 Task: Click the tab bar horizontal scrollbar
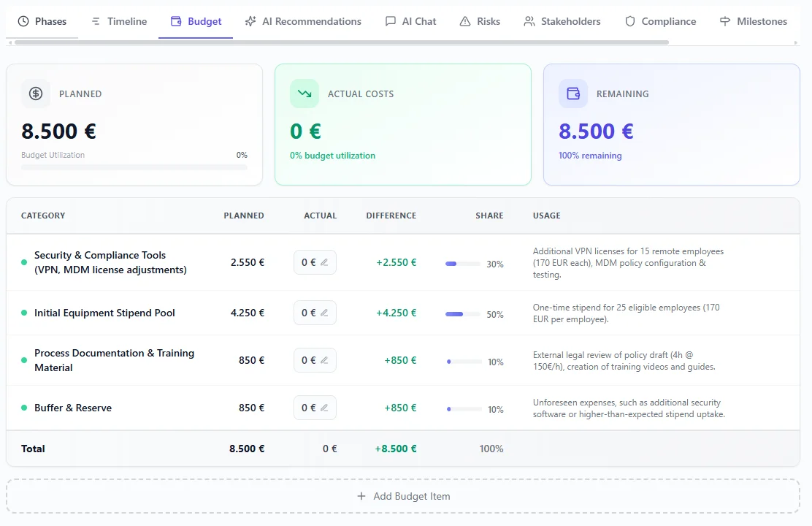(341, 42)
